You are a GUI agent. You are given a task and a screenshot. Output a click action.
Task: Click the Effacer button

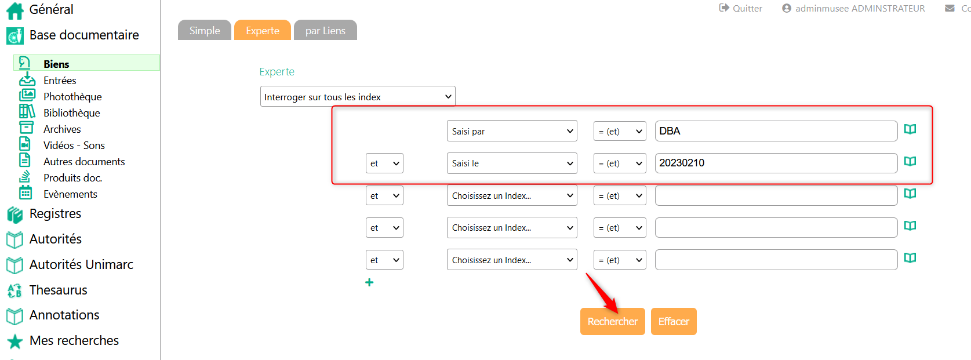[x=674, y=322]
